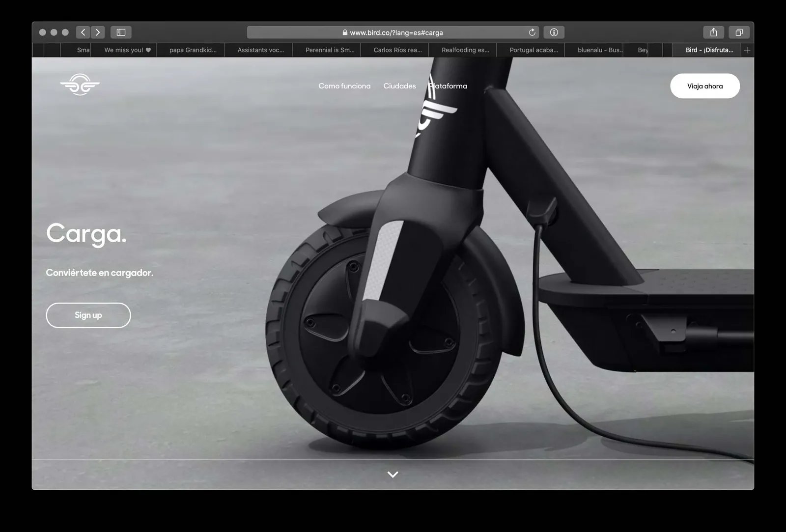Reload the page in the address bar

[x=532, y=32]
